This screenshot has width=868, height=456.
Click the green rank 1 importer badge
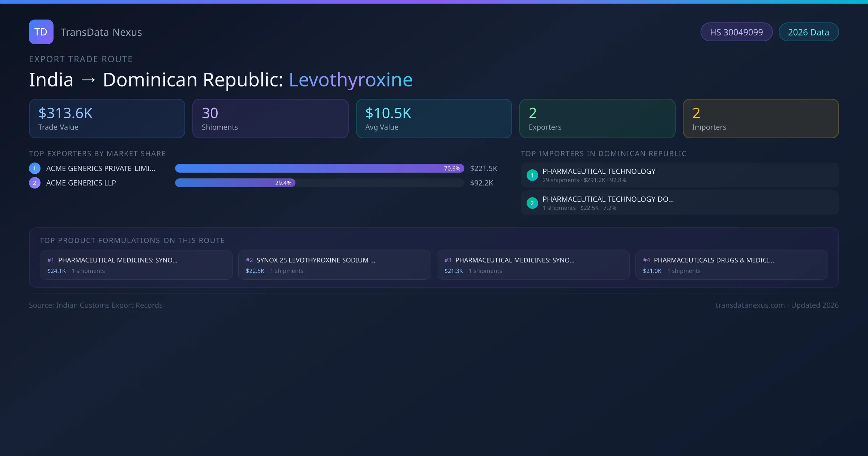[x=532, y=175]
